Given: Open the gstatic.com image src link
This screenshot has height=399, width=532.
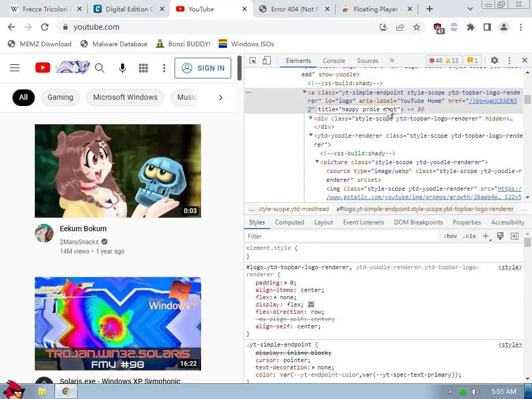Looking at the screenshot, I should click(x=424, y=197).
